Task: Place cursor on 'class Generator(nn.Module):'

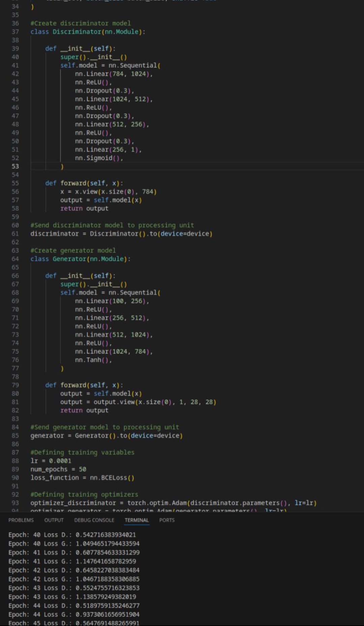Action: 81,259
